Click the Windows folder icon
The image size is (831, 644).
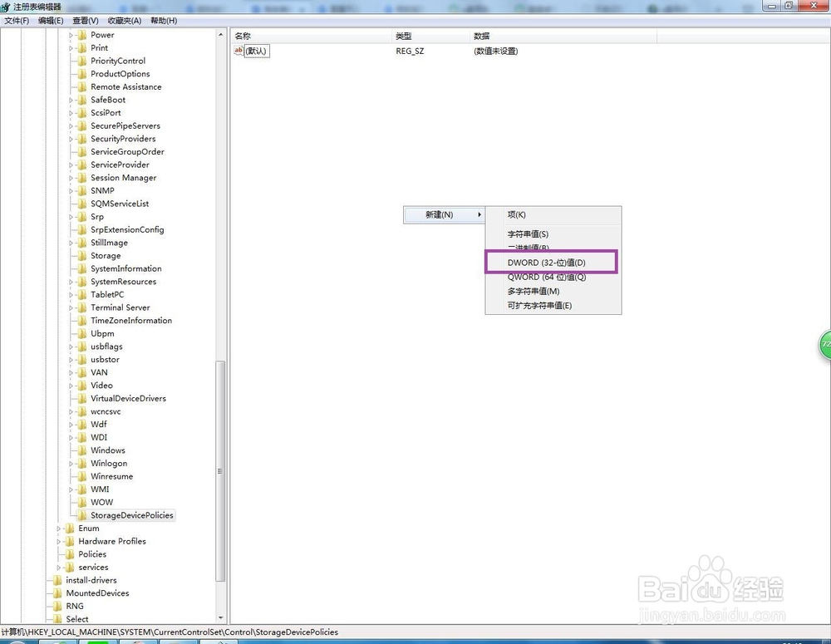81,450
